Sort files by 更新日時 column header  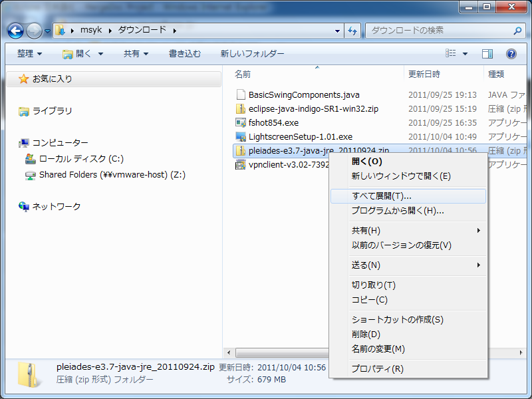(424, 74)
